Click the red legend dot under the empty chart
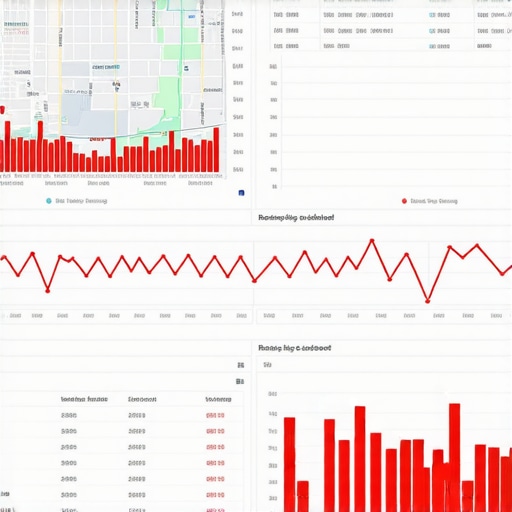The image size is (512, 512). click(404, 201)
